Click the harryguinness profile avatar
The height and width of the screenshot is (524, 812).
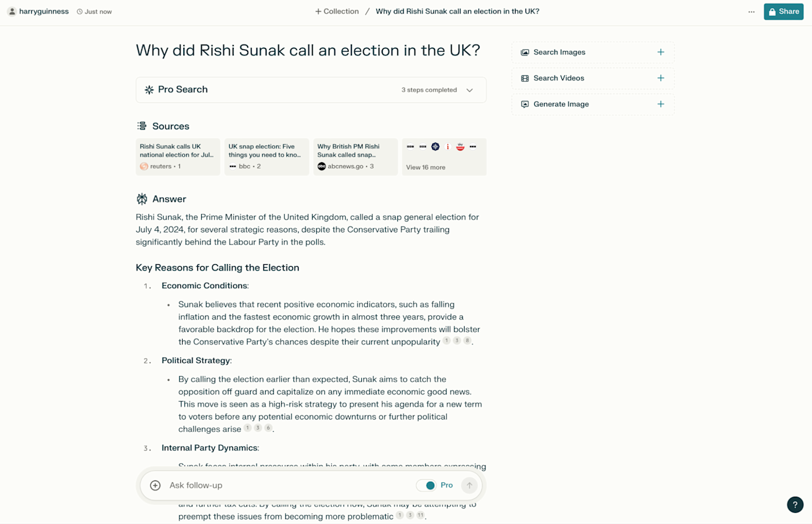click(x=12, y=12)
